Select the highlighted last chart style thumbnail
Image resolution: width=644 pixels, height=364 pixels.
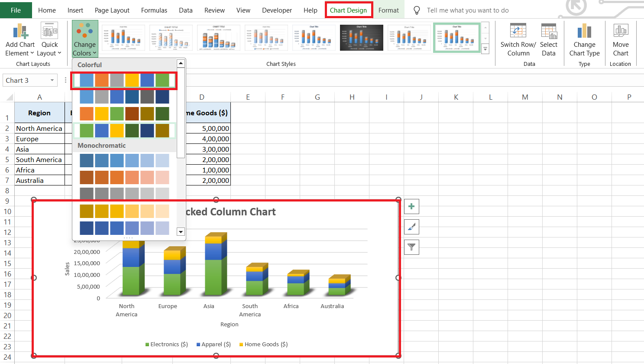[x=457, y=38]
